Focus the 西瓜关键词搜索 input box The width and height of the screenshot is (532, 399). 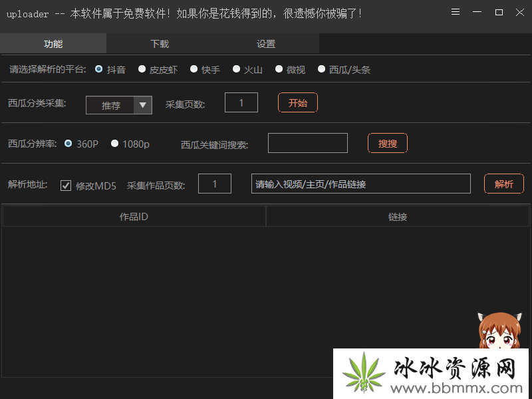tap(308, 143)
